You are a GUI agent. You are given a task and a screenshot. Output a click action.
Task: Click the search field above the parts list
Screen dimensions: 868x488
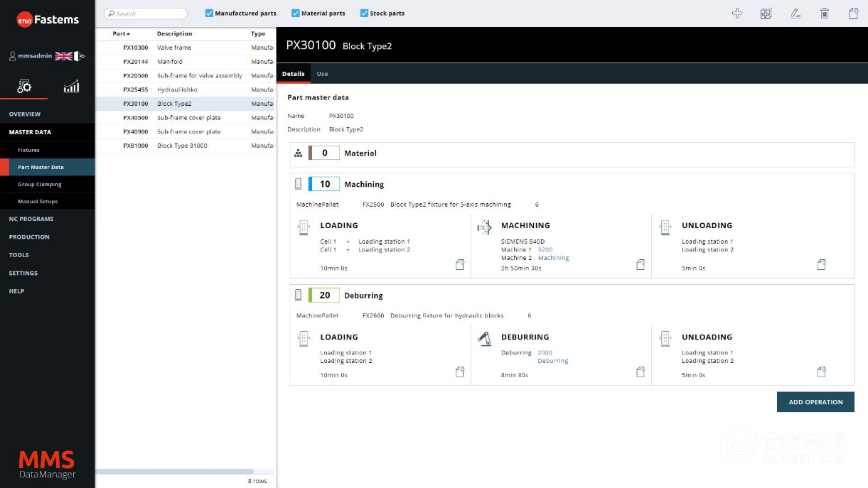(146, 13)
